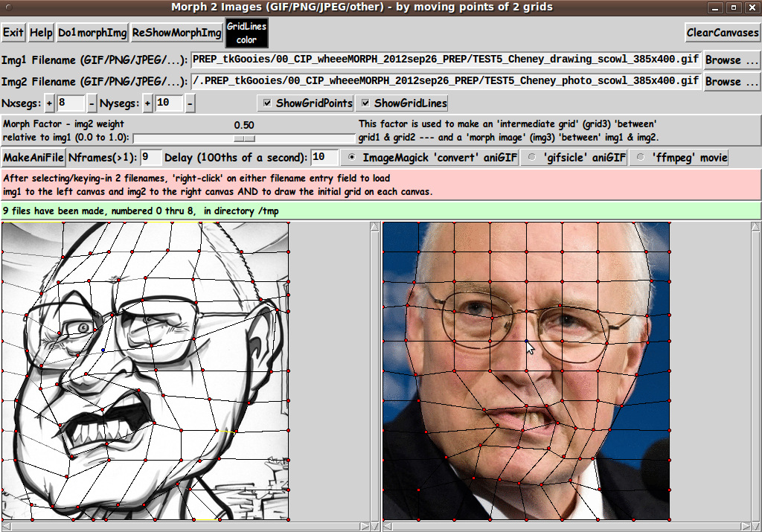Image resolution: width=762 pixels, height=532 pixels.
Task: Click the Nframes entry field
Action: click(150, 158)
